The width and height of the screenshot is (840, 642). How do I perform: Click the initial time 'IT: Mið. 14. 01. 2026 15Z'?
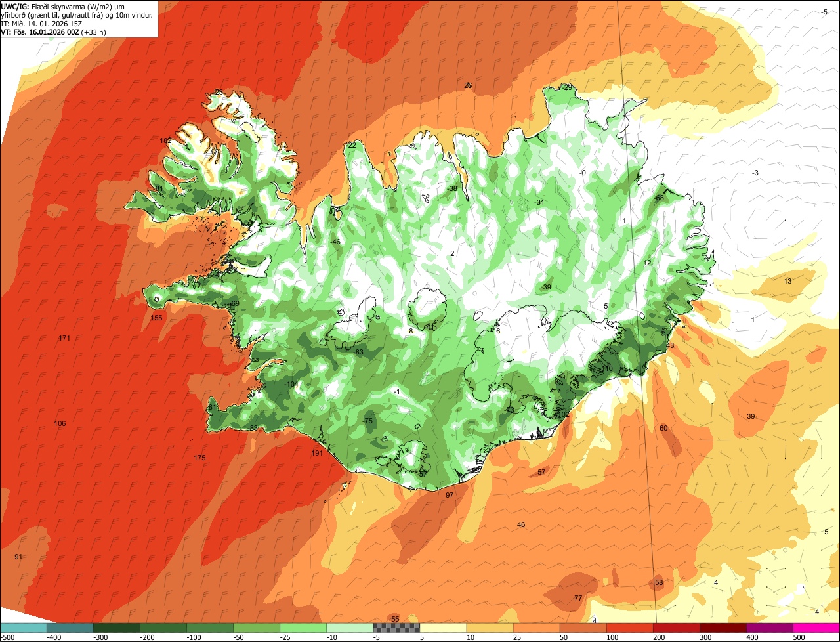(x=41, y=23)
